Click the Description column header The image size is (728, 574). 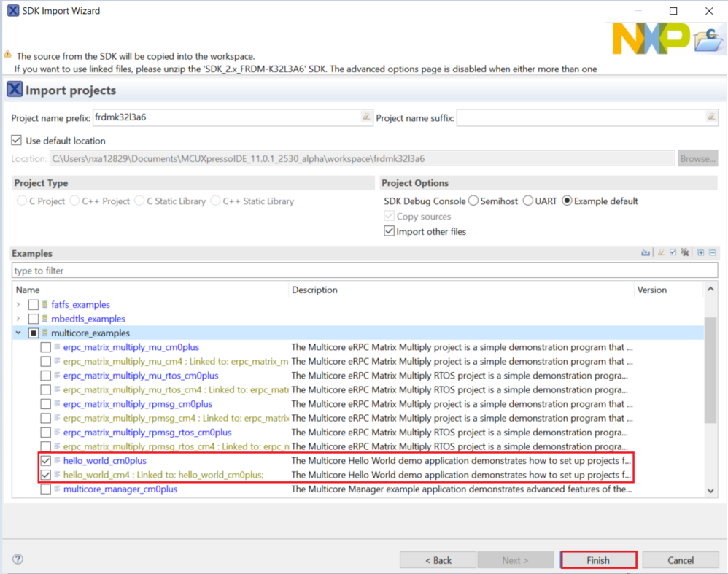pos(314,290)
